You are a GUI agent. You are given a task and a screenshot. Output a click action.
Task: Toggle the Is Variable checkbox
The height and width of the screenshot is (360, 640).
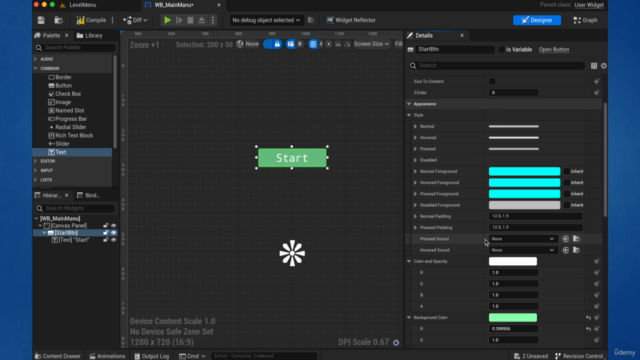click(x=501, y=49)
